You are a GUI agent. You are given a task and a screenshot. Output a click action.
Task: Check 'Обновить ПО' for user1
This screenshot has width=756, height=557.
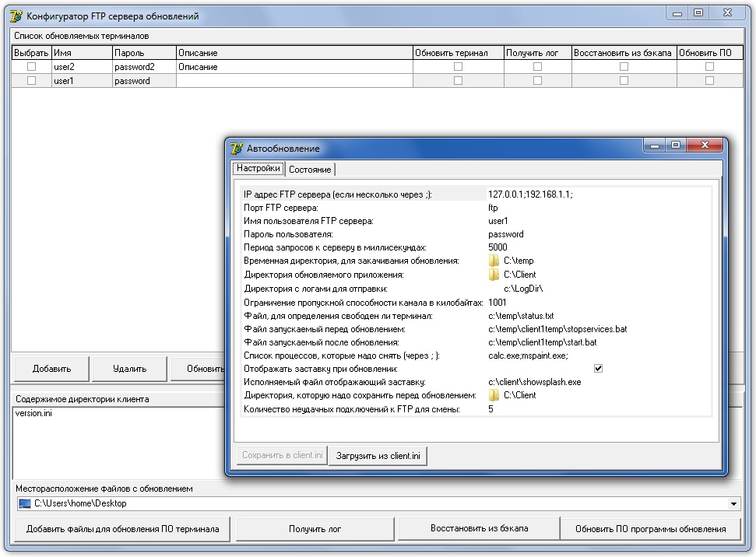709,80
